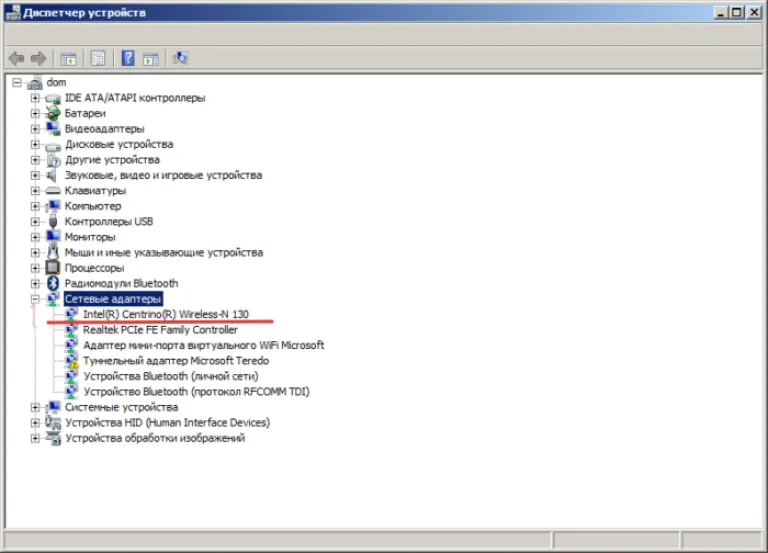Click the Контроллеры USB plug icon
768x553 pixels.
coord(53,221)
